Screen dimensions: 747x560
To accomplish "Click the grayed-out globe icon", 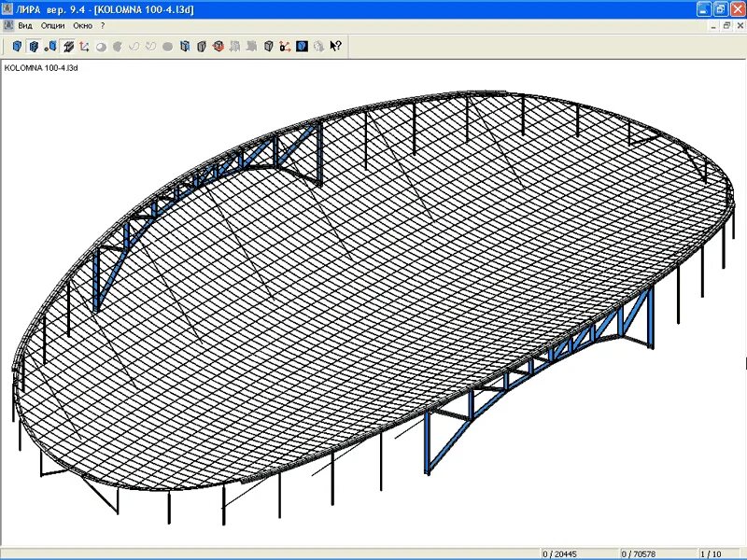I will coord(318,46).
